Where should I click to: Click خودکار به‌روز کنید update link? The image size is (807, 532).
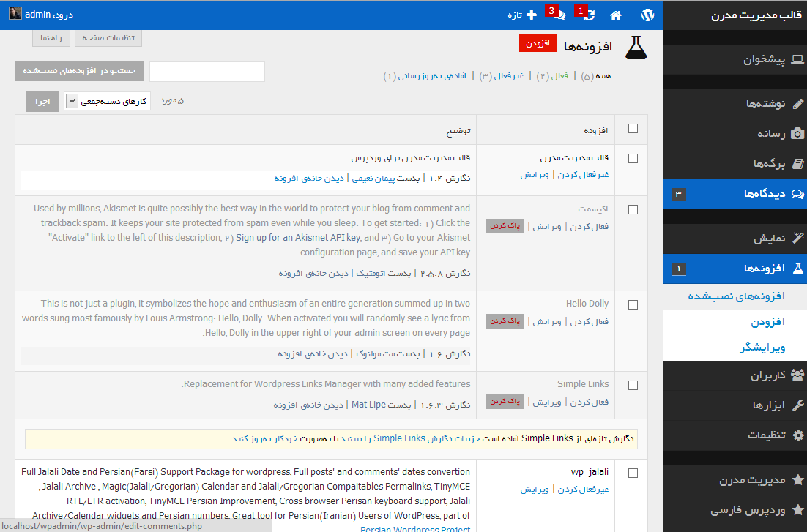tap(264, 439)
